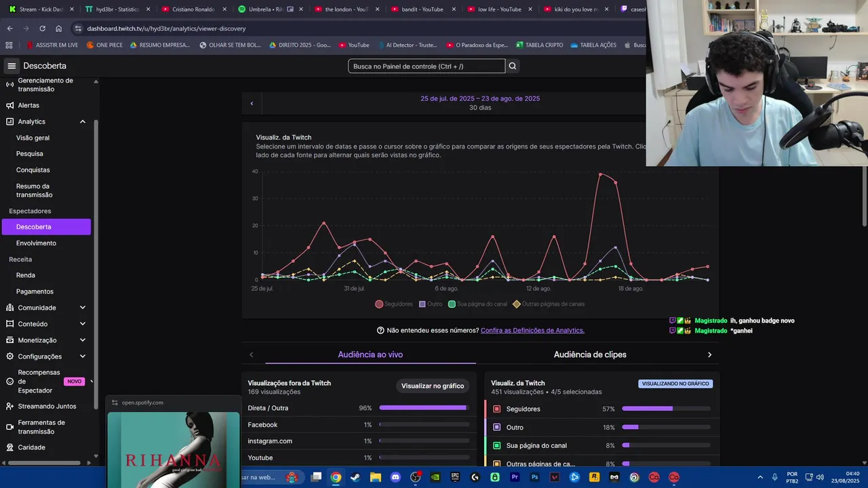
Task: Open Discord from the taskbar
Action: 395,477
